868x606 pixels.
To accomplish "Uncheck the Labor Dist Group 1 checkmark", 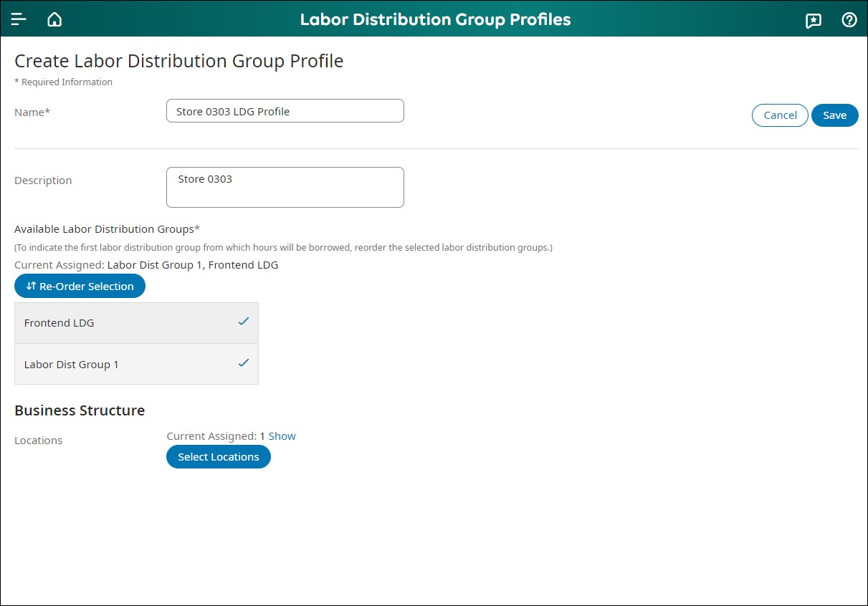I will (244, 363).
